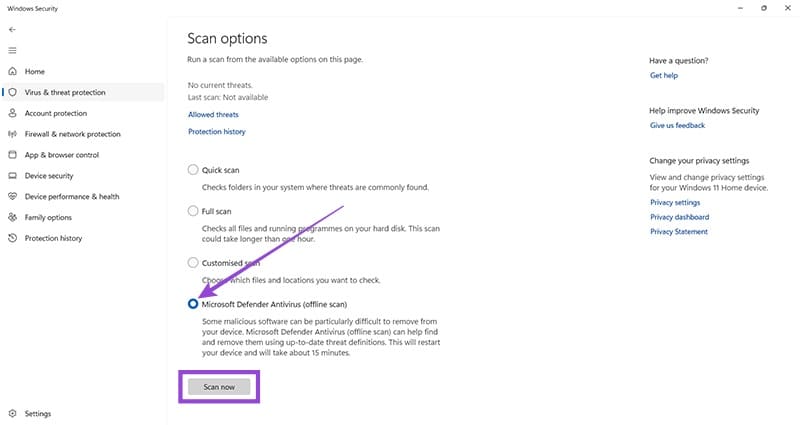Go to Family options in sidebar

coord(48,217)
